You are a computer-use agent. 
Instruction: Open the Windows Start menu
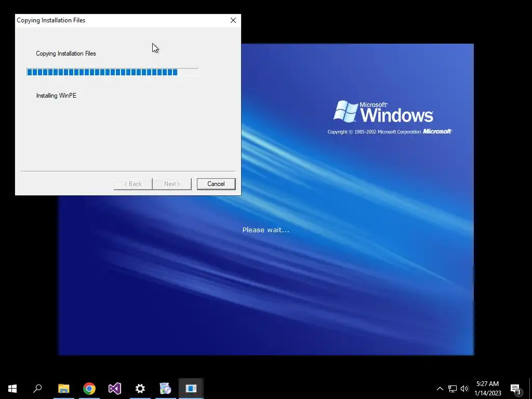click(12, 389)
